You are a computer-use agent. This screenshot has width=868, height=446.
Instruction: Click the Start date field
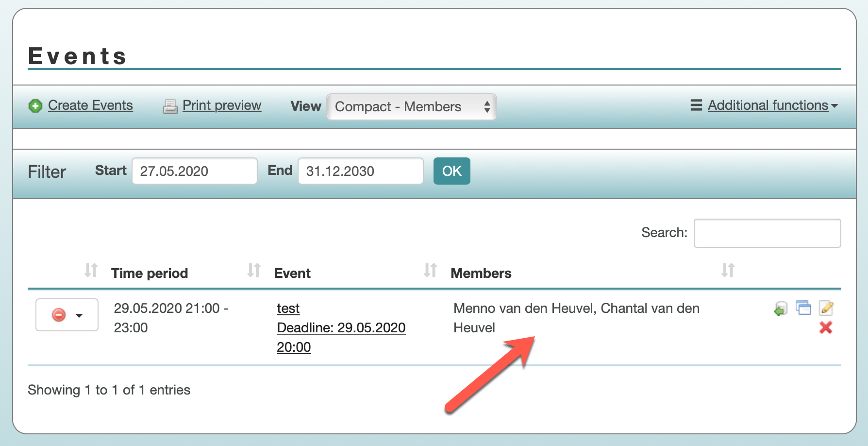click(x=194, y=171)
